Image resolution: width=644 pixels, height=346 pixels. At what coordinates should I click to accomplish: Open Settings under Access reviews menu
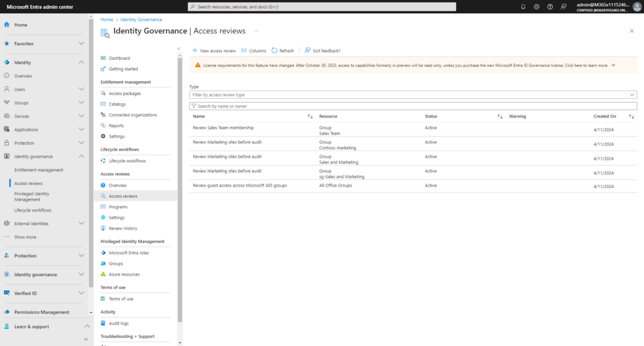click(116, 218)
